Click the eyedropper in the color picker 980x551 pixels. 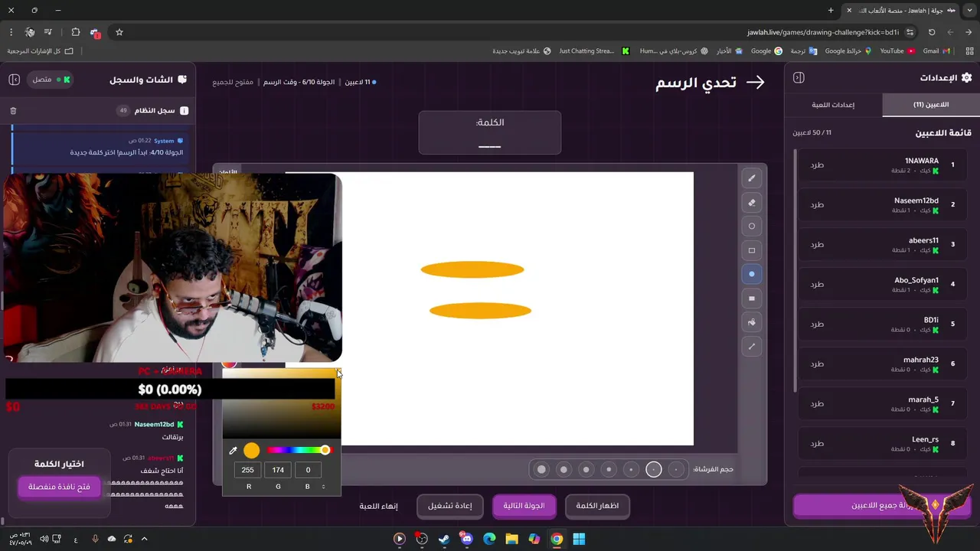point(234,451)
